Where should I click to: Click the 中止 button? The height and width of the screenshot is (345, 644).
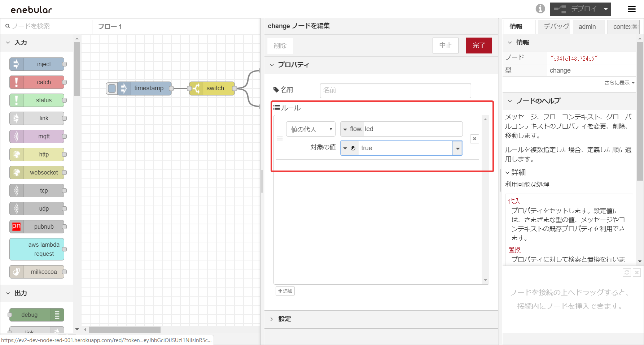[445, 46]
